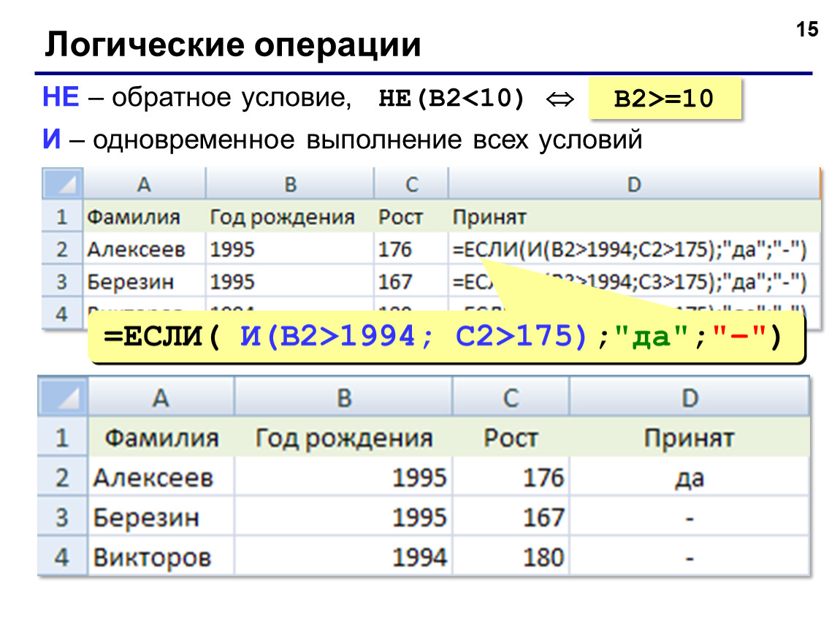This screenshot has width=840, height=631.
Task: Click 'Алексеев' cell in upper table
Action: pos(144,249)
